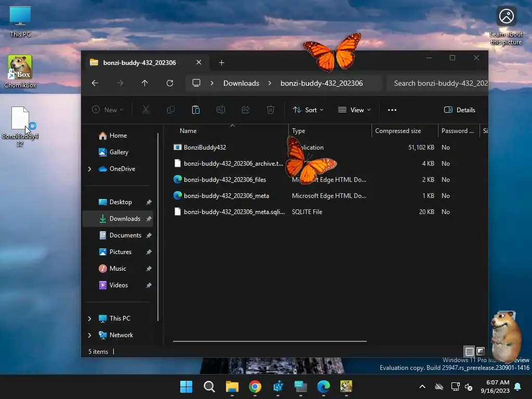Image resolution: width=532 pixels, height=399 pixels.
Task: Go forward with the right arrow
Action: click(x=120, y=83)
